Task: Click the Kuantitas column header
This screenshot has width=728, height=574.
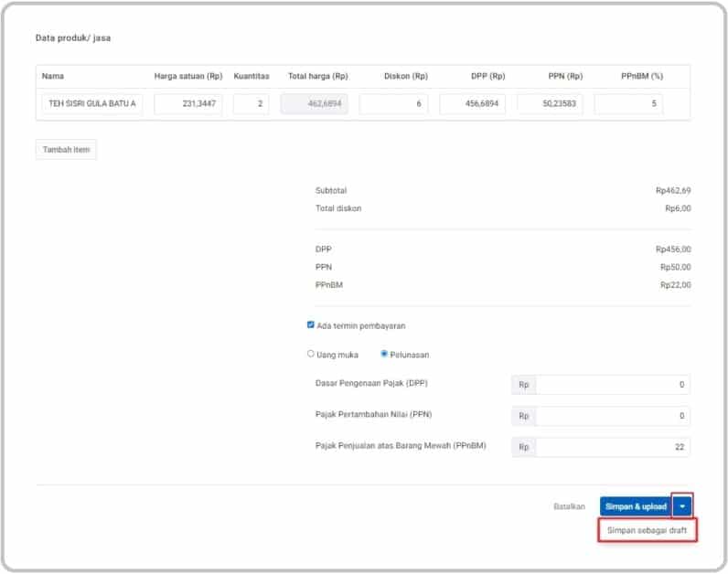Action: pyautogui.click(x=252, y=76)
